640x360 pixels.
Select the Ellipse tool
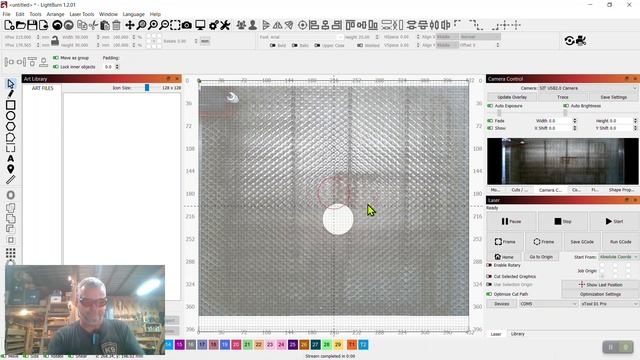click(x=11, y=116)
